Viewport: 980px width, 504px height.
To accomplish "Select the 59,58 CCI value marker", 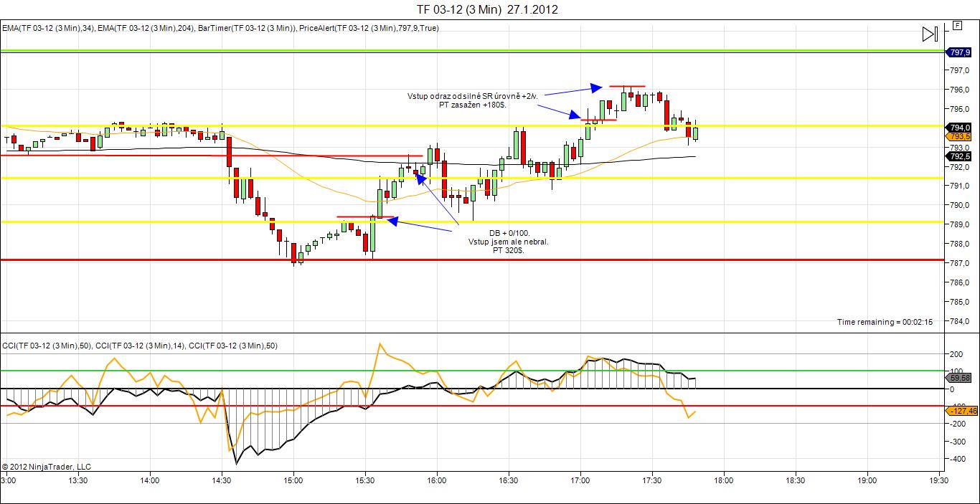I will click(959, 378).
